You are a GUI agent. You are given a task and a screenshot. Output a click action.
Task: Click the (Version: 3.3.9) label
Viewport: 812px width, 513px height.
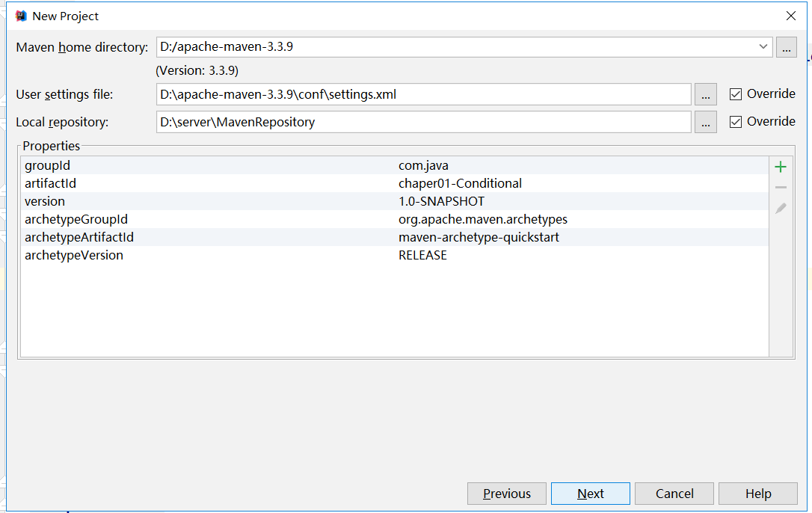197,70
